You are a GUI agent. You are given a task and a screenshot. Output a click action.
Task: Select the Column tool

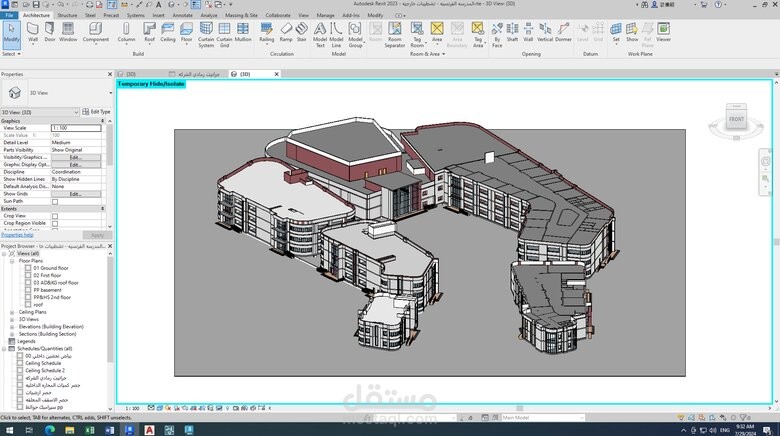(x=126, y=32)
